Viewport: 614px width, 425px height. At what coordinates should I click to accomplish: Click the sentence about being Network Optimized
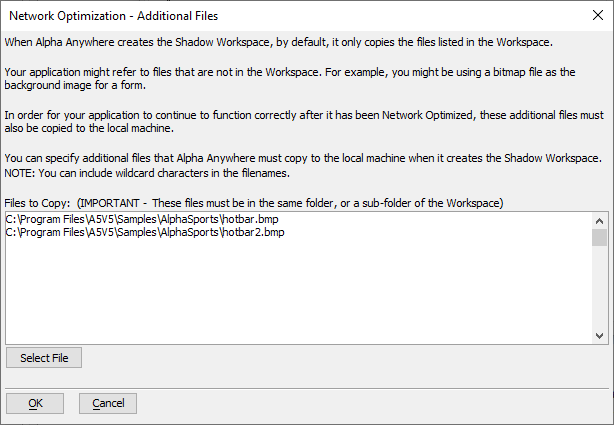pyautogui.click(x=304, y=121)
